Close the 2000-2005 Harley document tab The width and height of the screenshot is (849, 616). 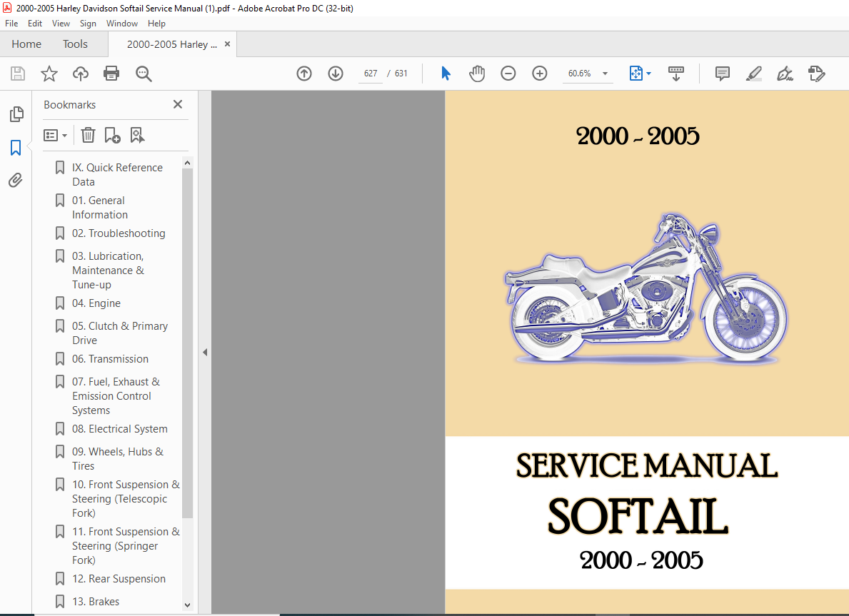[x=227, y=44]
